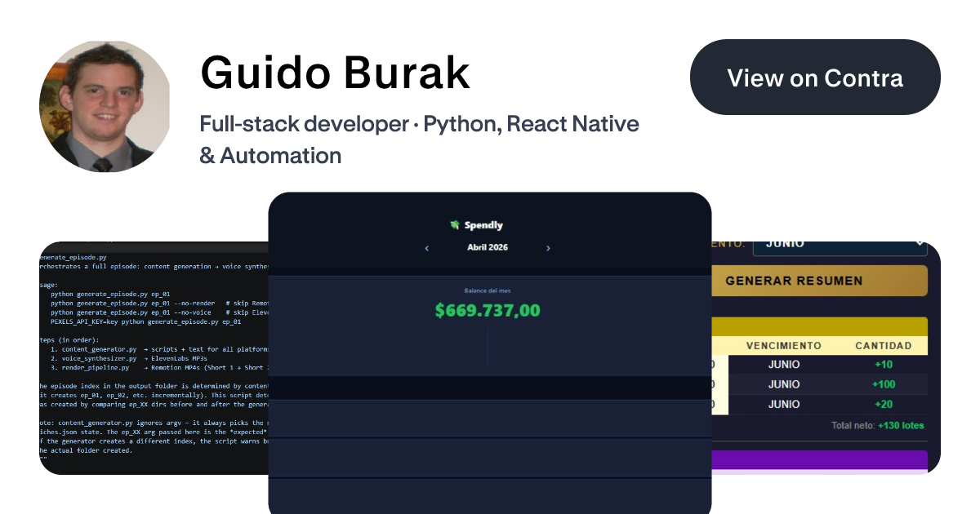This screenshot has width=980, height=514.
Task: Click the Spendly leaf logo icon
Action: tap(456, 224)
